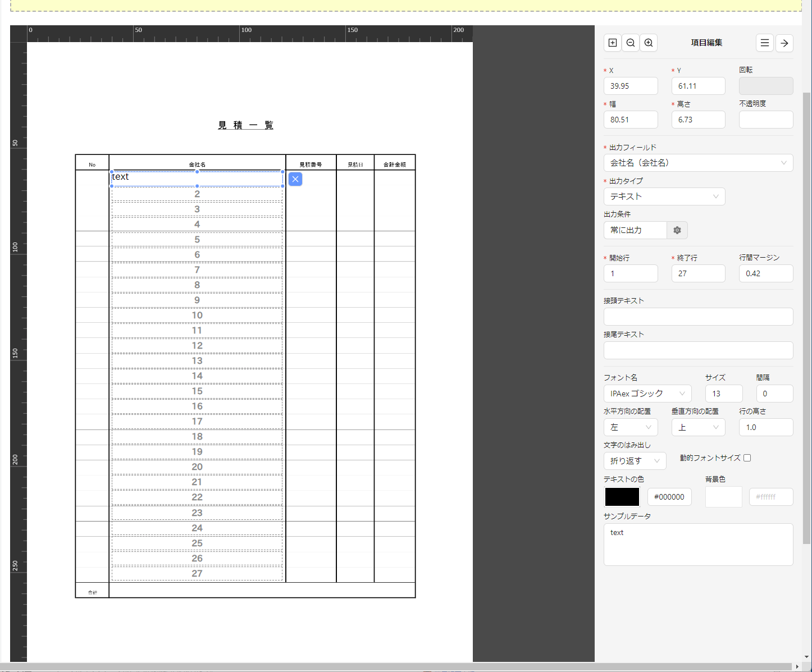
Task: Click the add item plus-square icon
Action: pyautogui.click(x=613, y=43)
